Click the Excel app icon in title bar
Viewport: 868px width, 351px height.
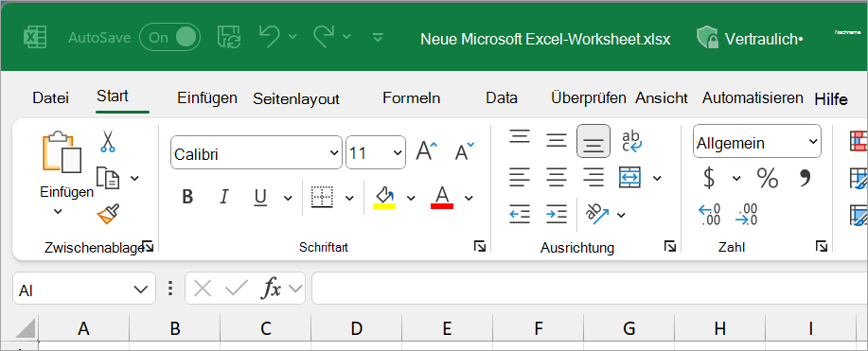point(34,38)
